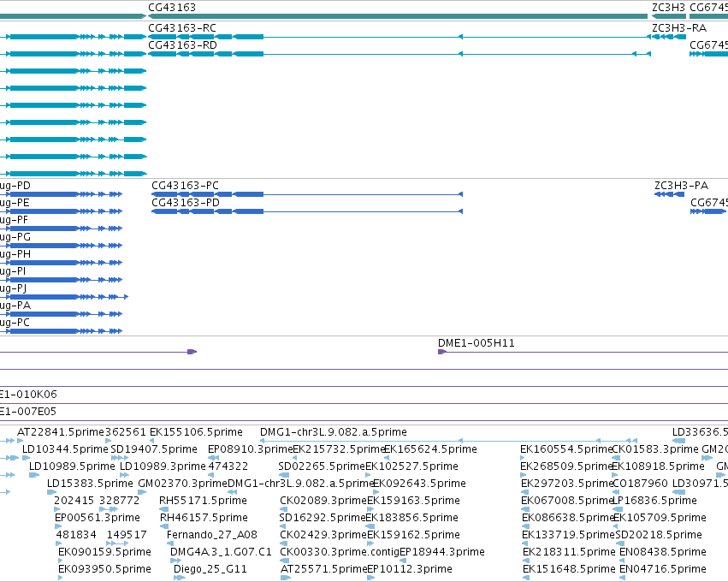Image resolution: width=728 pixels, height=582 pixels.
Task: Select the LP16836.5prime EST label
Action: (654, 501)
